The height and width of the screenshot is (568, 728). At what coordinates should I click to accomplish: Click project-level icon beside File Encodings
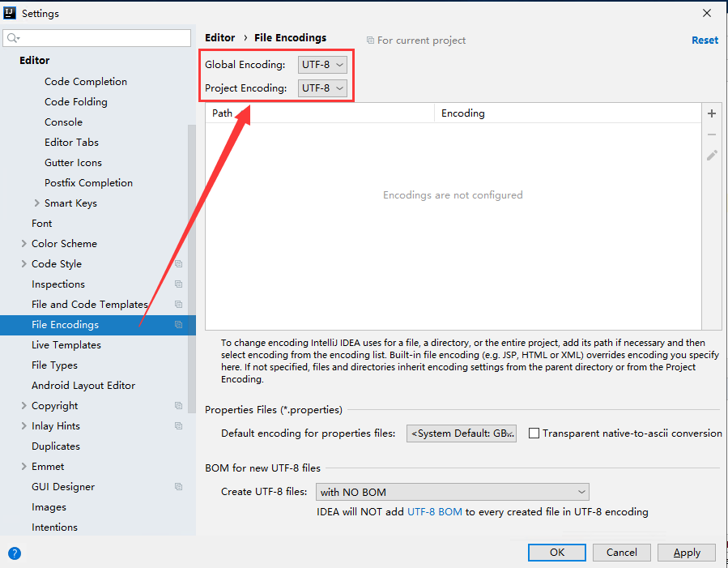(x=178, y=325)
